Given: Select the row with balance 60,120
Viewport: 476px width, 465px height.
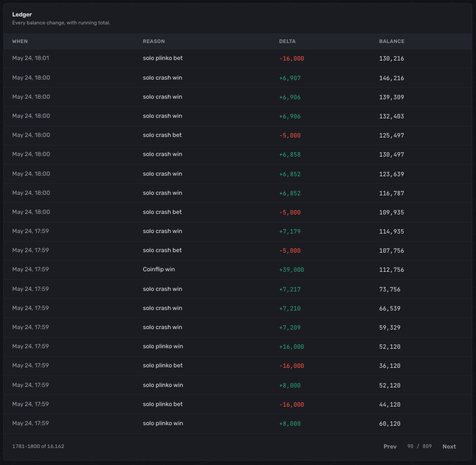Looking at the screenshot, I should (x=237, y=424).
